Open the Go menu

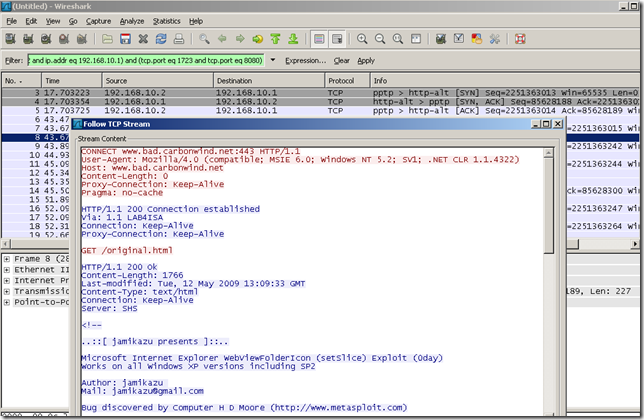(73, 21)
